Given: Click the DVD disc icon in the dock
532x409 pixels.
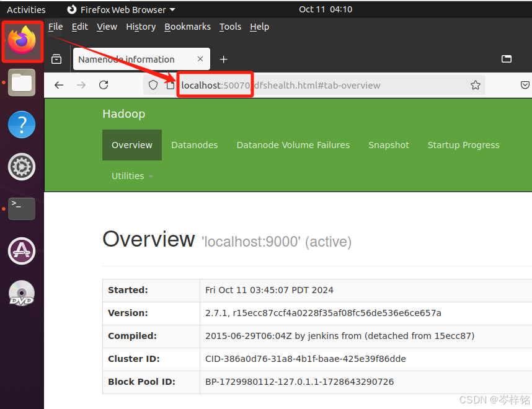Looking at the screenshot, I should (x=22, y=293).
